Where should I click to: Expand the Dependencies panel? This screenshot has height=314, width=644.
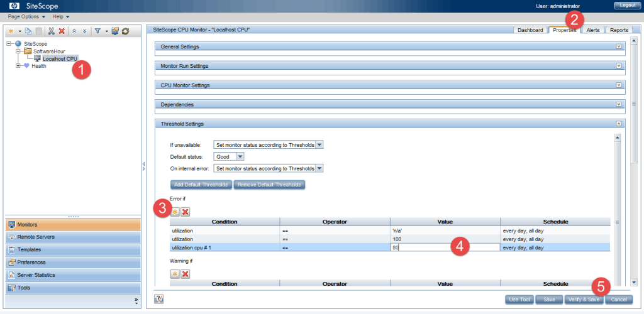(619, 104)
